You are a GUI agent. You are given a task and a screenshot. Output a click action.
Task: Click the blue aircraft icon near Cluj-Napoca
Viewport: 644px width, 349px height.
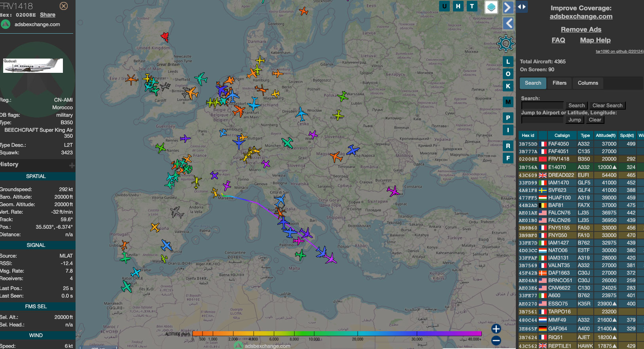click(353, 150)
